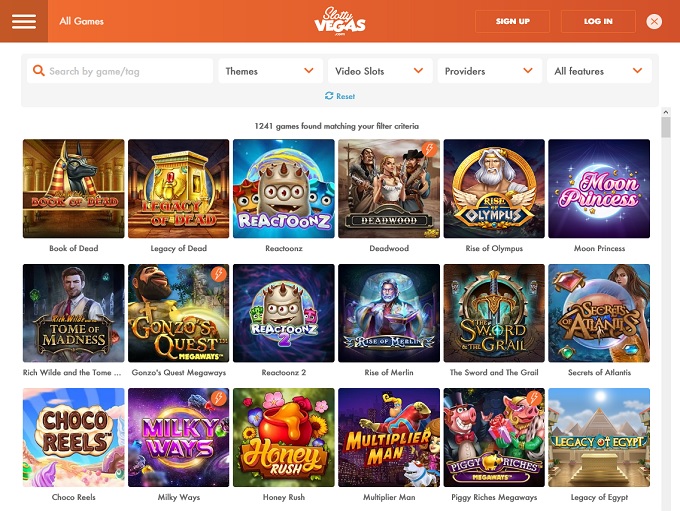Open the hamburger menu
The width and height of the screenshot is (680, 511).
[24, 21]
